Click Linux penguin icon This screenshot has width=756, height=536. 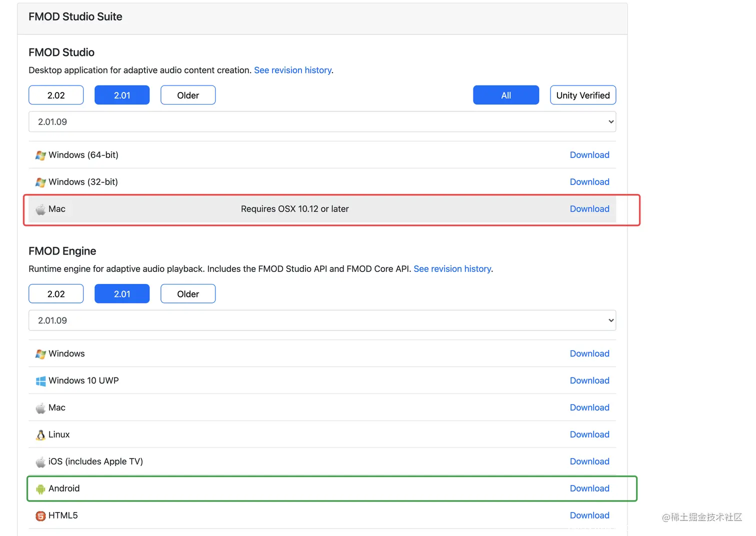tap(40, 435)
